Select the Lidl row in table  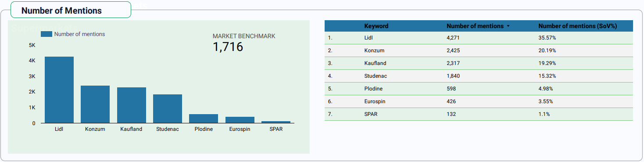pyautogui.click(x=479, y=38)
